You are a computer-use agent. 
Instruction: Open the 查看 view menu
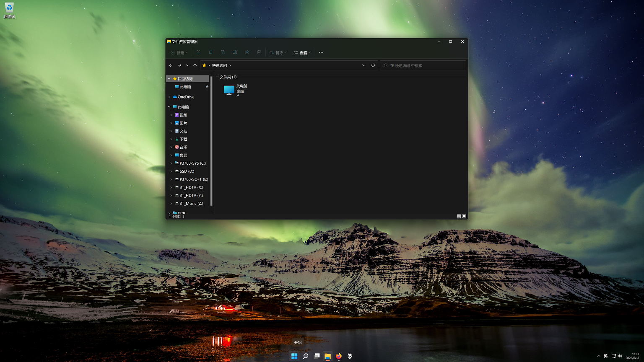pyautogui.click(x=302, y=52)
